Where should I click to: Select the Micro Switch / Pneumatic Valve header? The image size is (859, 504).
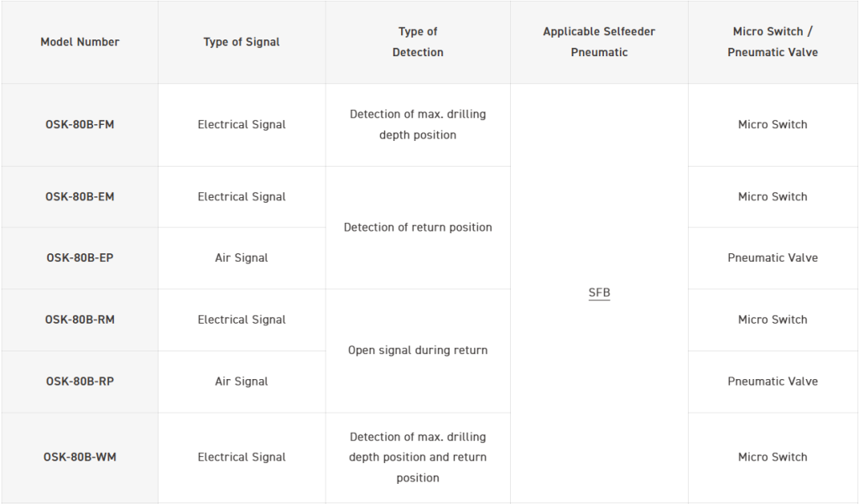(773, 42)
